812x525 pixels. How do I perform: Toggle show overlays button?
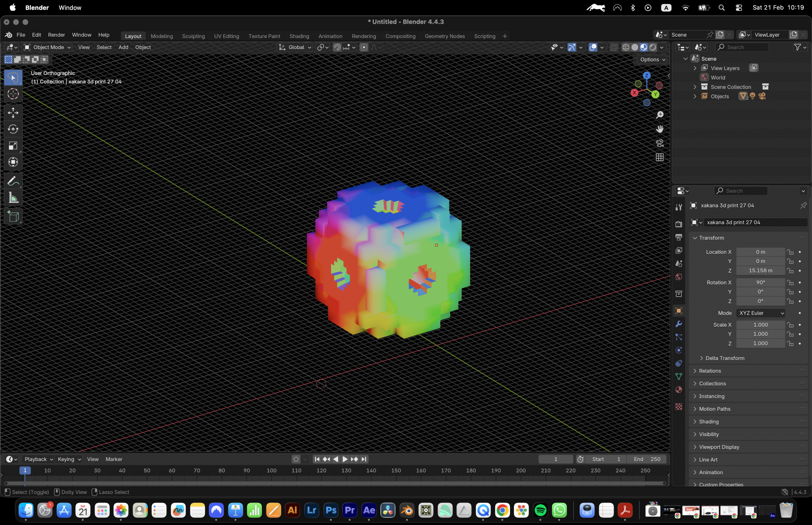pyautogui.click(x=593, y=47)
